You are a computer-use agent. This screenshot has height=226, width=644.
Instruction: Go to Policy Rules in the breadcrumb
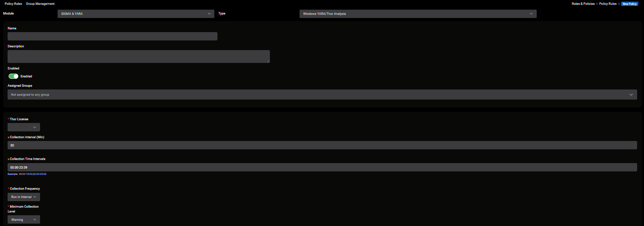pos(607,4)
